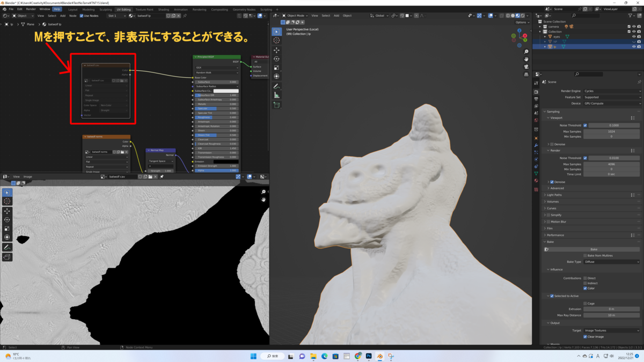Viewport: 644px width, 362px height.
Task: Enable the Cage checkbox
Action: pos(585,304)
